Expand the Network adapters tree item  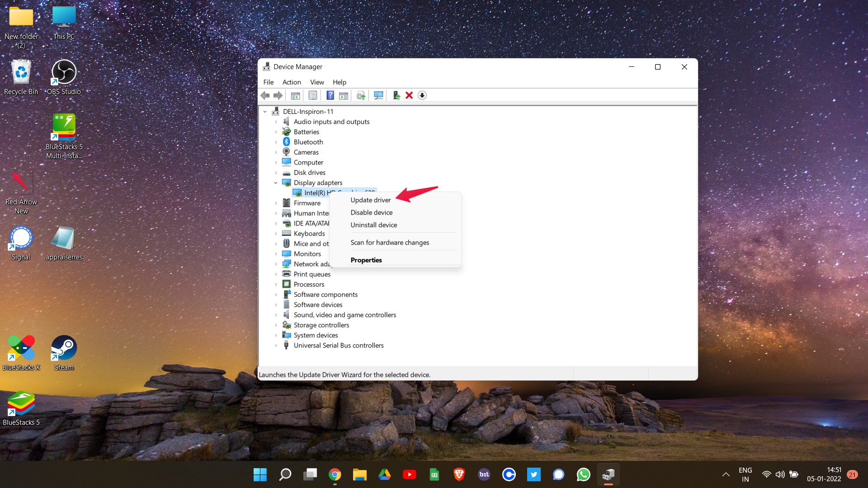276,264
